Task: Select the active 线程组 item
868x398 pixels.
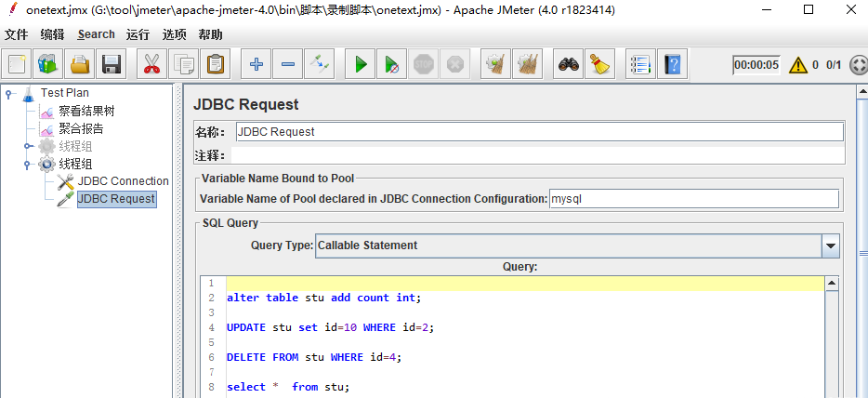Action: 76,165
